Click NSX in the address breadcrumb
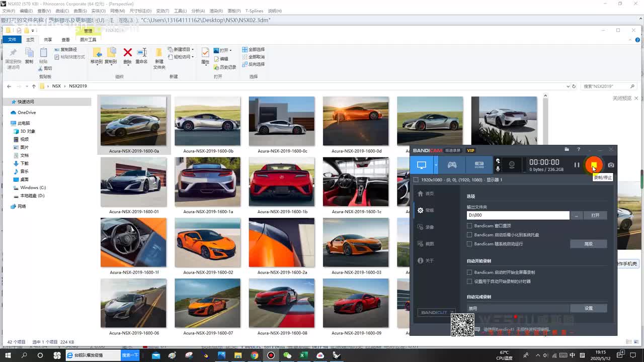The height and width of the screenshot is (362, 644). tap(56, 86)
